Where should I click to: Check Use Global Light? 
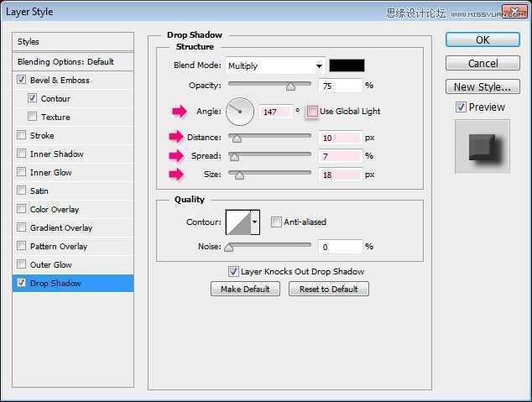312,112
